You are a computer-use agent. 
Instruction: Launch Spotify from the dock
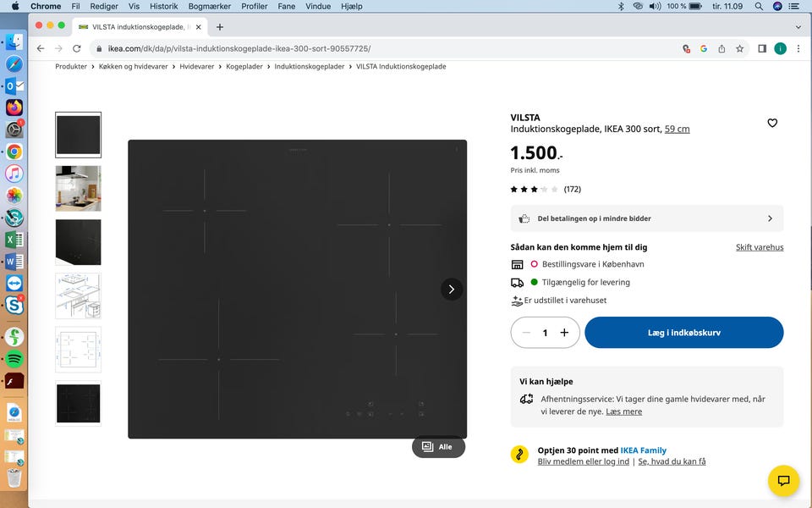click(14, 359)
